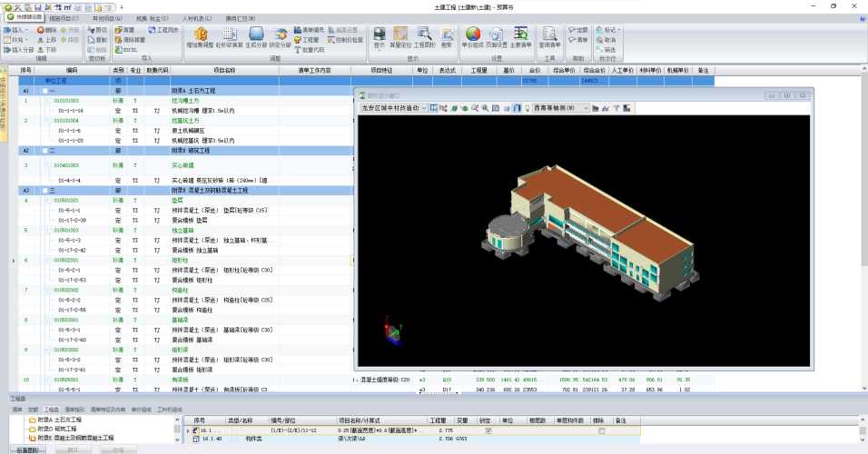Screen dimensions: 868x454
Task: Switch to 单价组成 bottom tab
Action: click(141, 410)
